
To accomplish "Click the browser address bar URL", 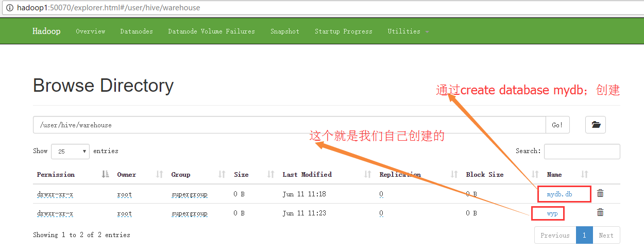I will point(109,8).
